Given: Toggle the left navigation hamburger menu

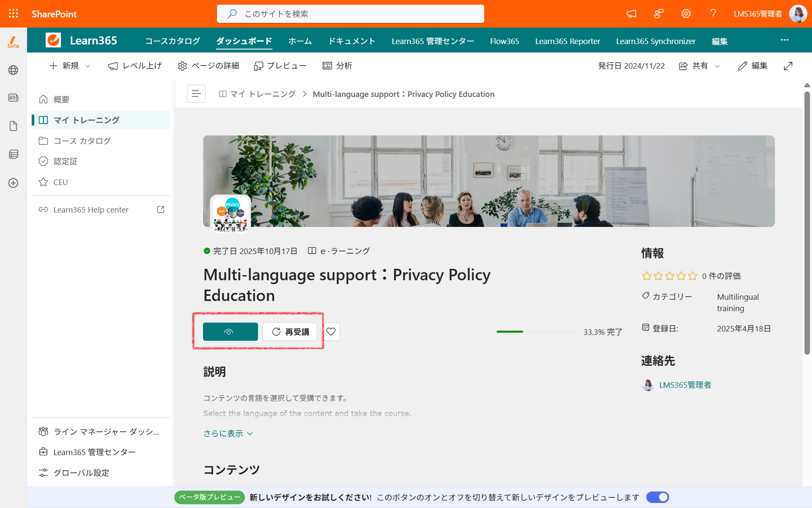Looking at the screenshot, I should click(196, 94).
